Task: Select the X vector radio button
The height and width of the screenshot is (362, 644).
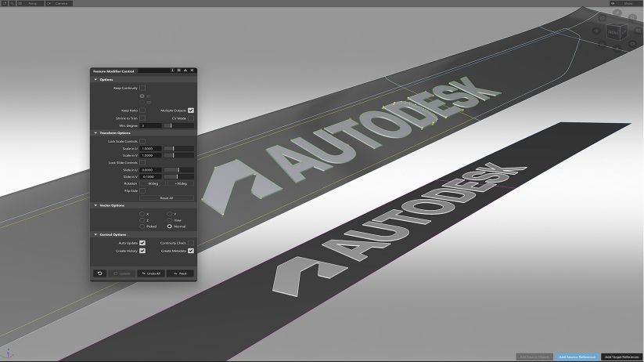Action: click(x=142, y=214)
